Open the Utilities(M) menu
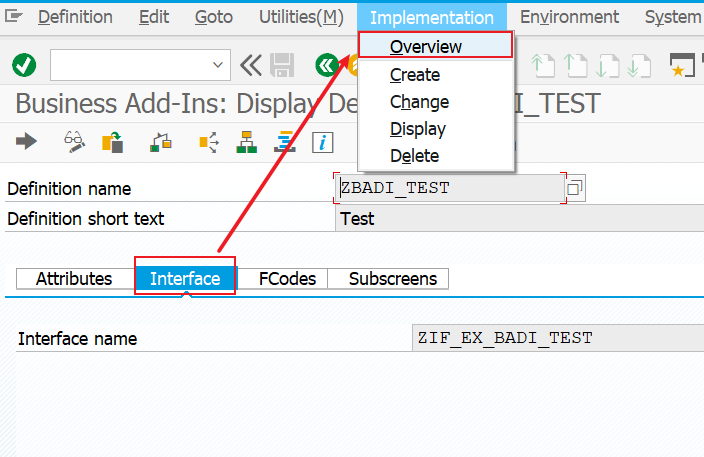The image size is (704, 457). point(301,17)
